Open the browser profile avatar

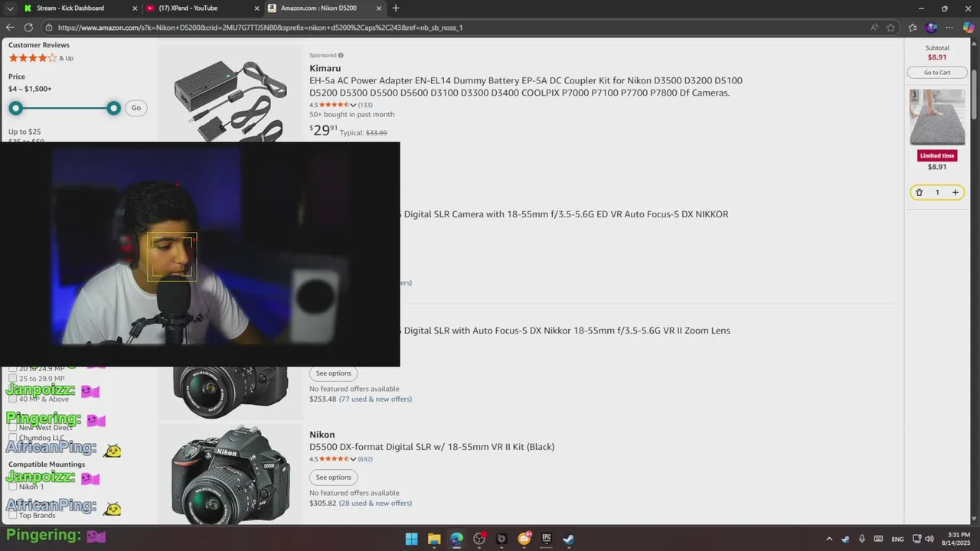(x=931, y=28)
